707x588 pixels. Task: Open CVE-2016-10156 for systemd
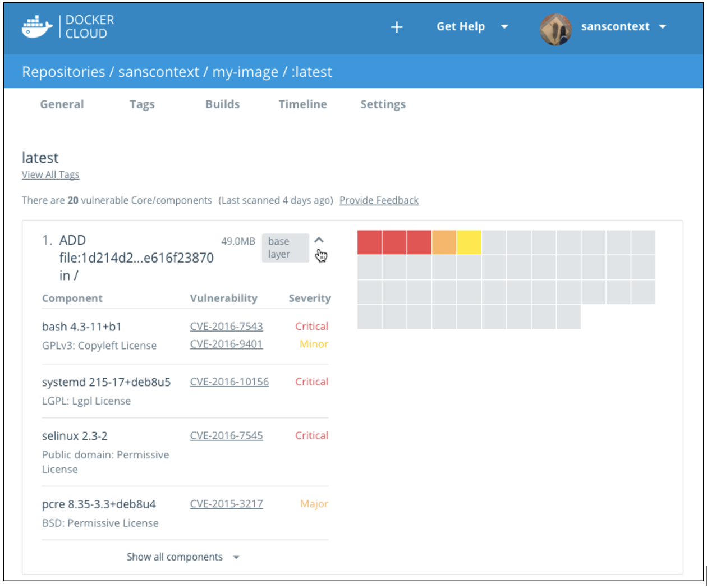click(229, 382)
